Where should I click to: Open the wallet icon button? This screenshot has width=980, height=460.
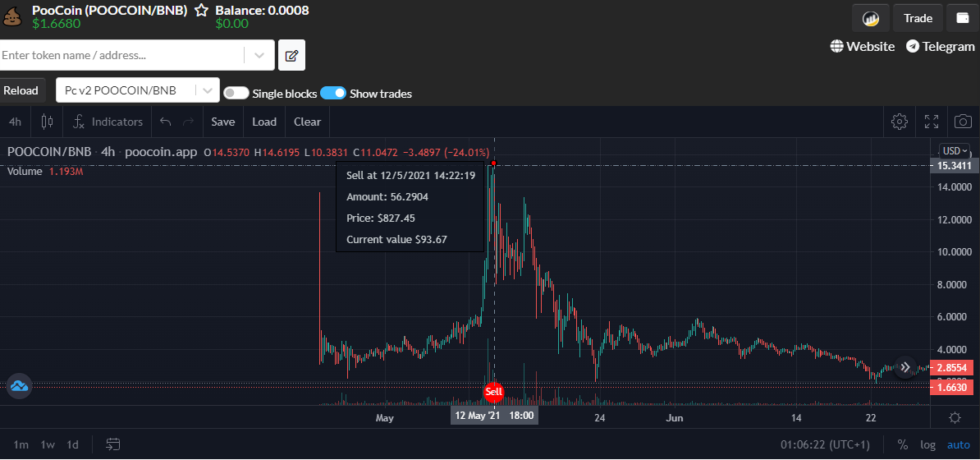tap(963, 18)
